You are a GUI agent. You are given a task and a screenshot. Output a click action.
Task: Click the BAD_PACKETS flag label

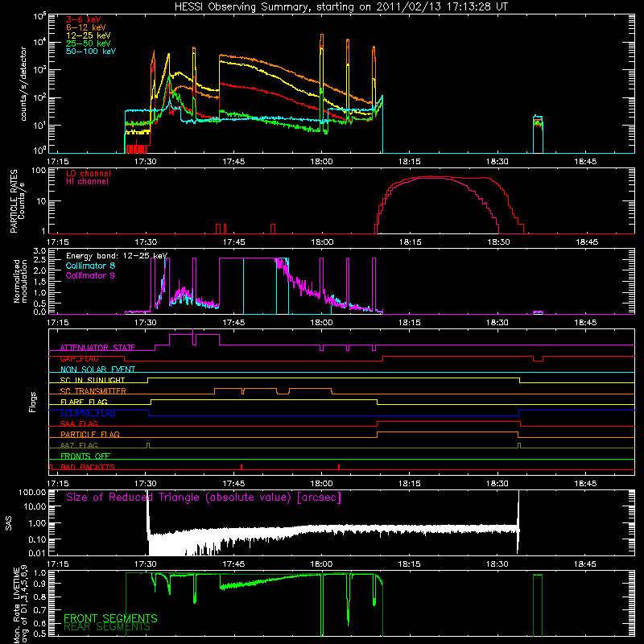[88, 467]
